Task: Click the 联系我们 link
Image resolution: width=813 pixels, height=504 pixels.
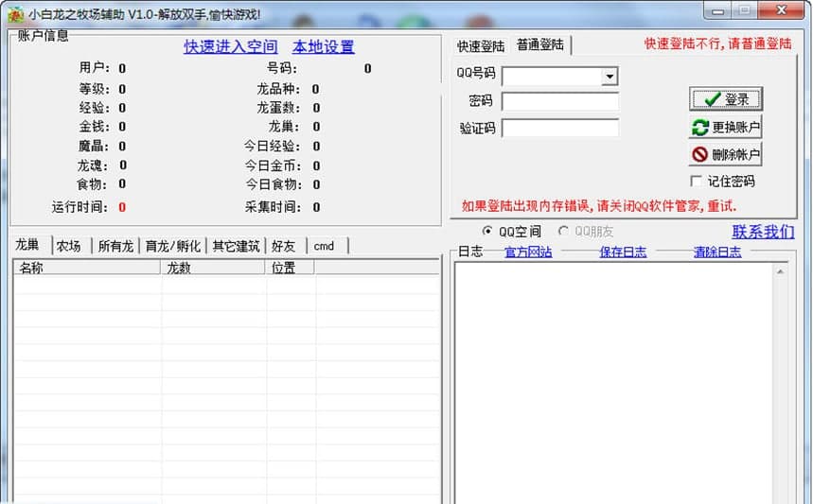Action: (763, 232)
